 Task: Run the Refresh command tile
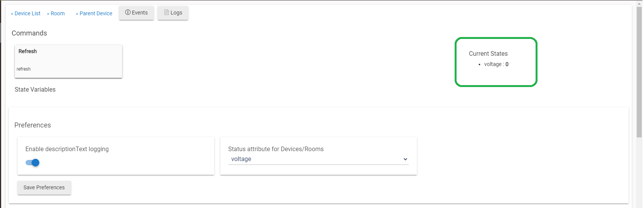(x=68, y=61)
